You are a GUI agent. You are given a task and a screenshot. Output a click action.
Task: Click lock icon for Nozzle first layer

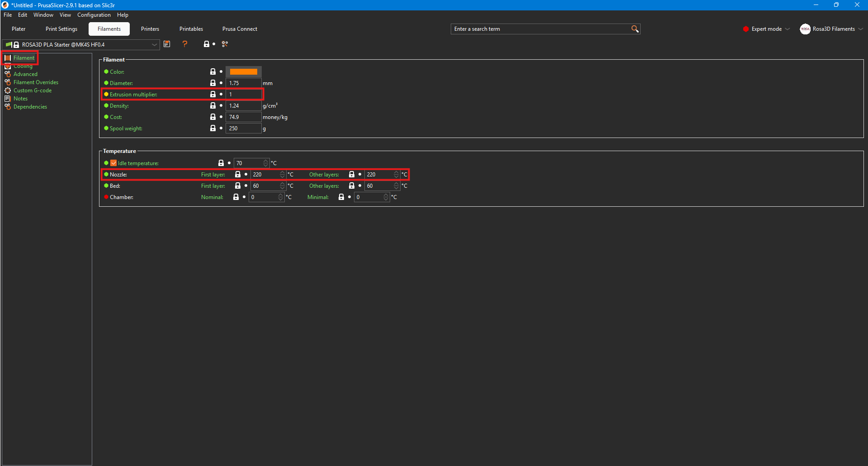[x=238, y=174]
